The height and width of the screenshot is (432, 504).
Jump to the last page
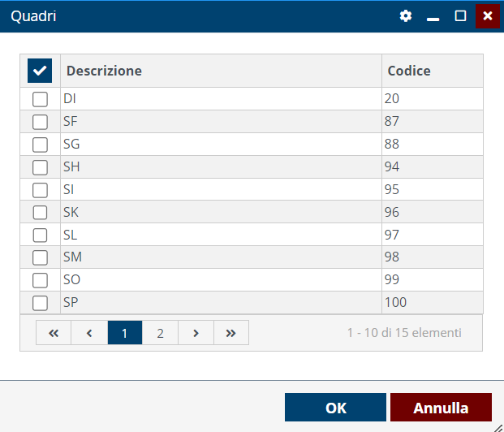pyautogui.click(x=231, y=333)
